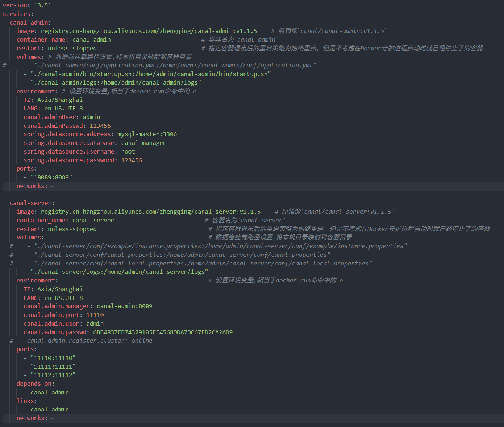Image resolution: width=504 pixels, height=427 pixels.
Task: Select the canal-admin: service key
Action: [x=30, y=22]
